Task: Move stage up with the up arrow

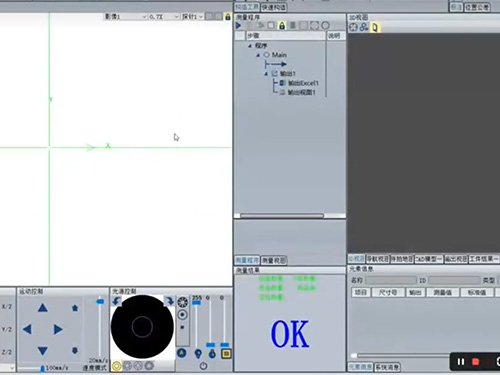Action: (43, 308)
